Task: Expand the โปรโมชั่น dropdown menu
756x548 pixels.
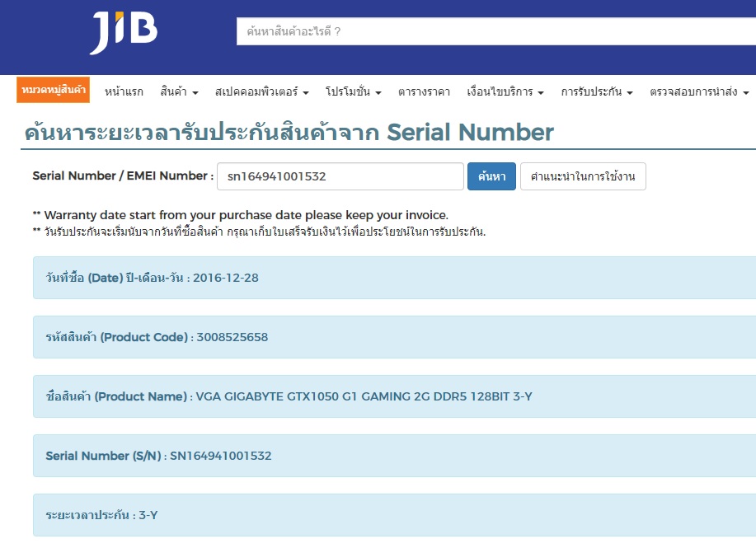Action: tap(353, 91)
